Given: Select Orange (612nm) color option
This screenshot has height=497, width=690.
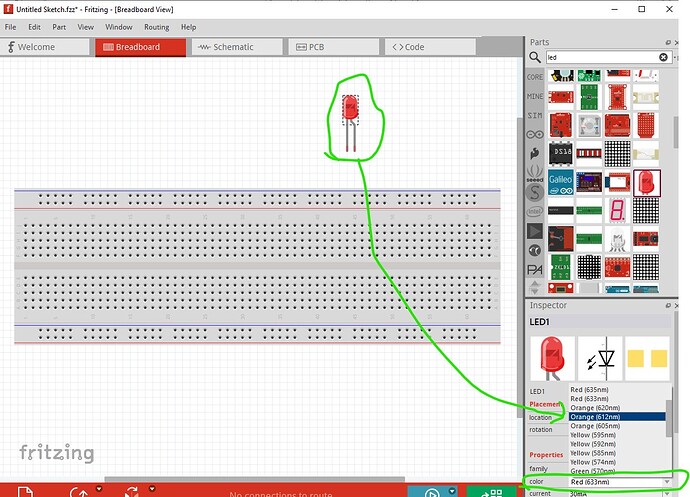Looking at the screenshot, I should (x=617, y=416).
